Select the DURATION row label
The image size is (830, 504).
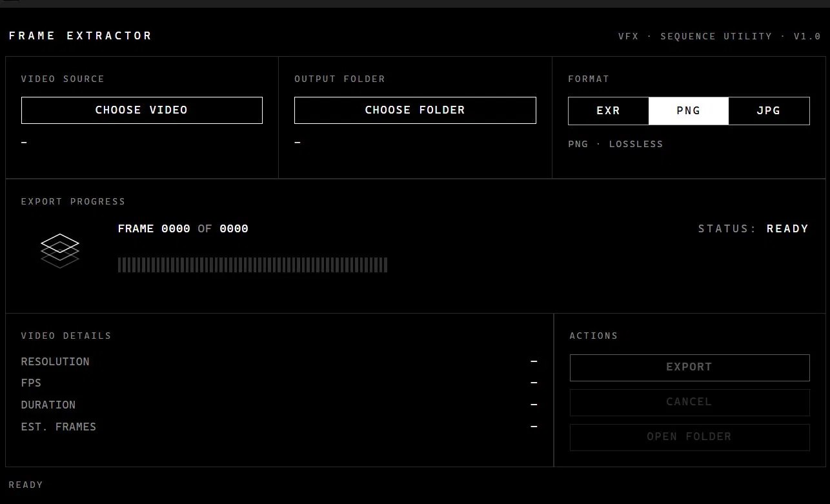tap(48, 405)
